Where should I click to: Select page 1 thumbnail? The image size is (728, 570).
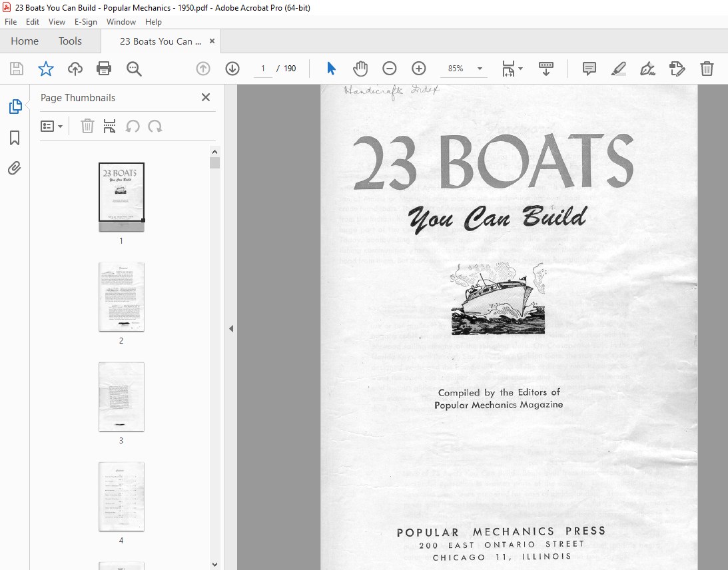121,197
